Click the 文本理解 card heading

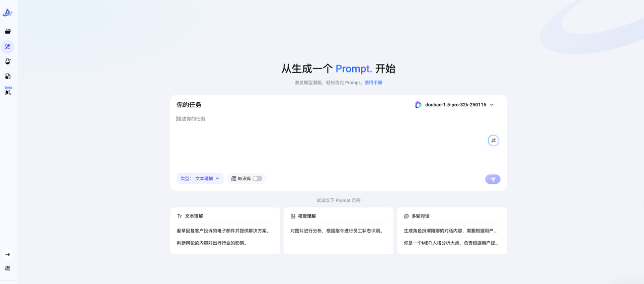[194, 216]
